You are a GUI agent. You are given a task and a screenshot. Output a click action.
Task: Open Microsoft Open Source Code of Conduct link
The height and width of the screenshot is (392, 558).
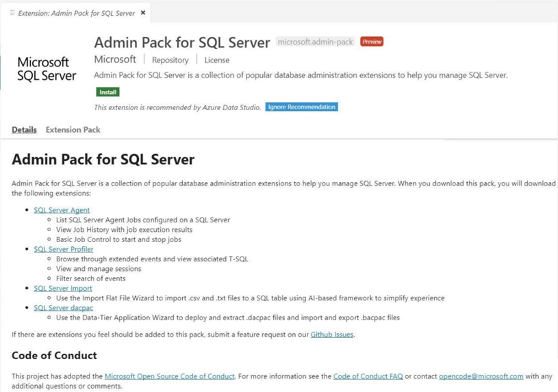[170, 376]
